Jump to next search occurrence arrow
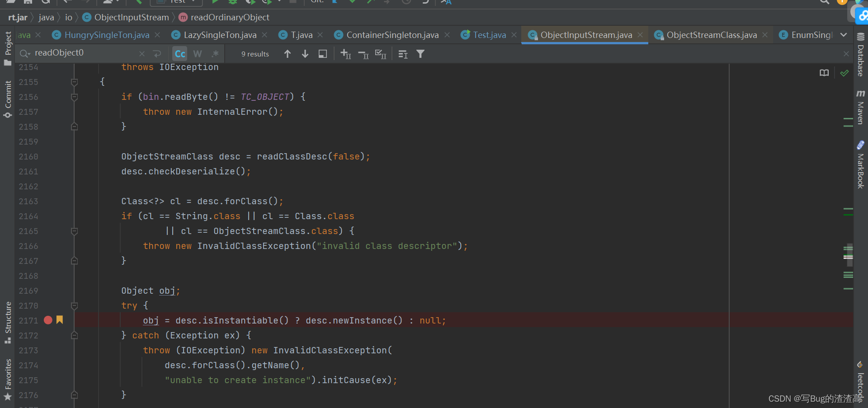The height and width of the screenshot is (408, 868). coord(305,54)
